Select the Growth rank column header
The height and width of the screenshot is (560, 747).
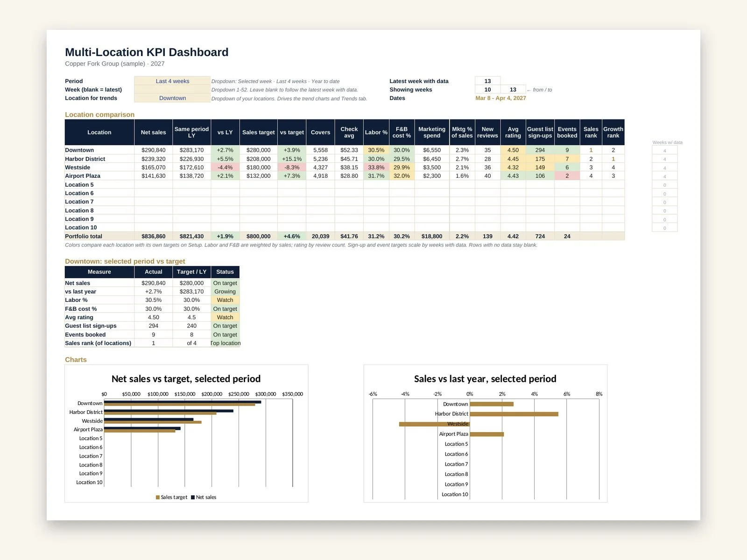pyautogui.click(x=613, y=133)
